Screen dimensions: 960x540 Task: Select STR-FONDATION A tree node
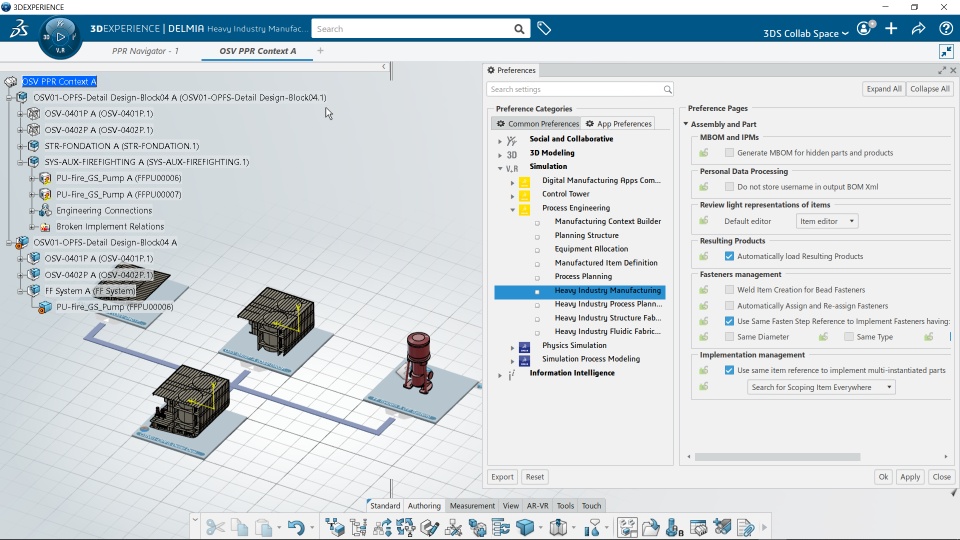[121, 146]
